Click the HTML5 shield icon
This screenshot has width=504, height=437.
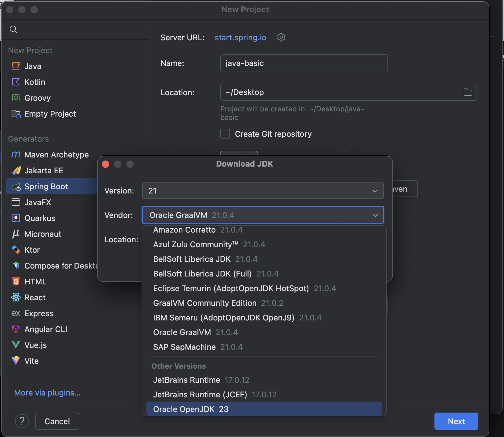16,281
